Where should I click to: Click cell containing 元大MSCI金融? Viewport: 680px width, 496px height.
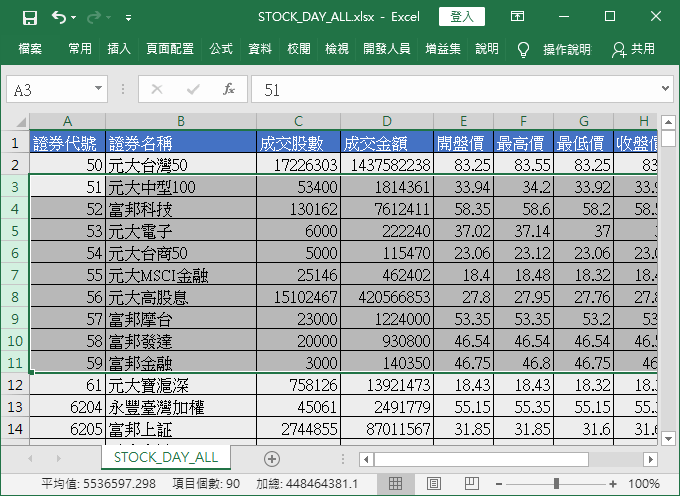click(x=181, y=275)
